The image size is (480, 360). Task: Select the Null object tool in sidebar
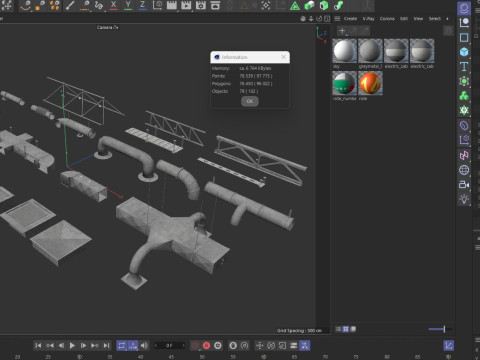click(x=464, y=22)
